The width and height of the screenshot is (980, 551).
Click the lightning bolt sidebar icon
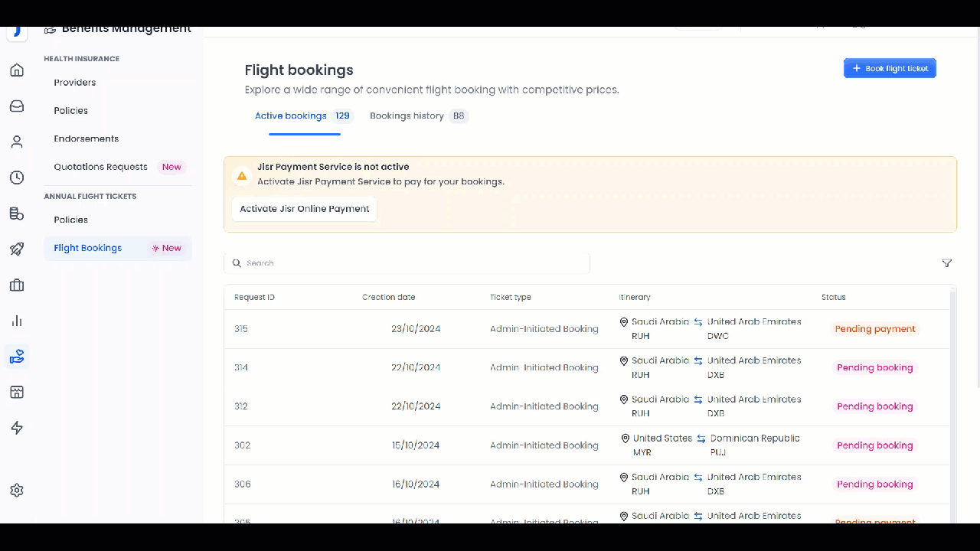(17, 428)
